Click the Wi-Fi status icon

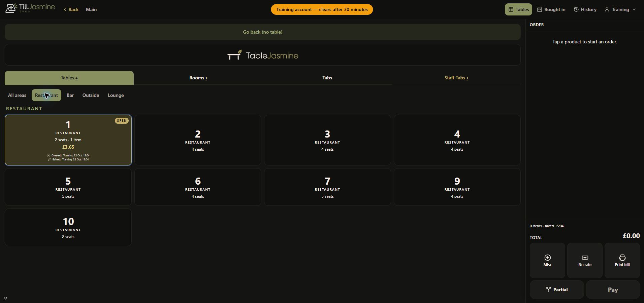[5, 298]
